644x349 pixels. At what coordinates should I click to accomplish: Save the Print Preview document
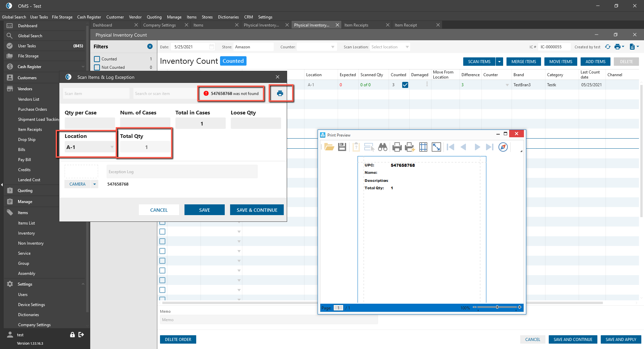click(342, 147)
